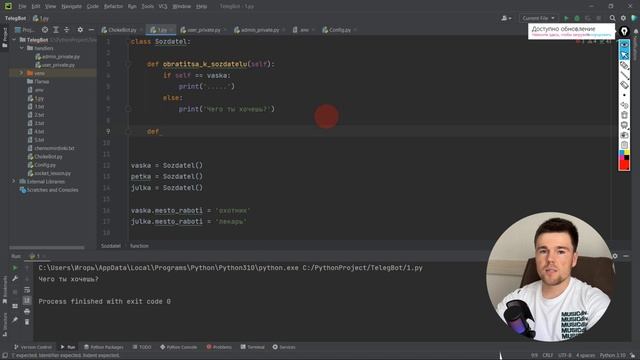Hide the Project panel with minus icon
The image size is (640, 360).
click(x=91, y=30)
